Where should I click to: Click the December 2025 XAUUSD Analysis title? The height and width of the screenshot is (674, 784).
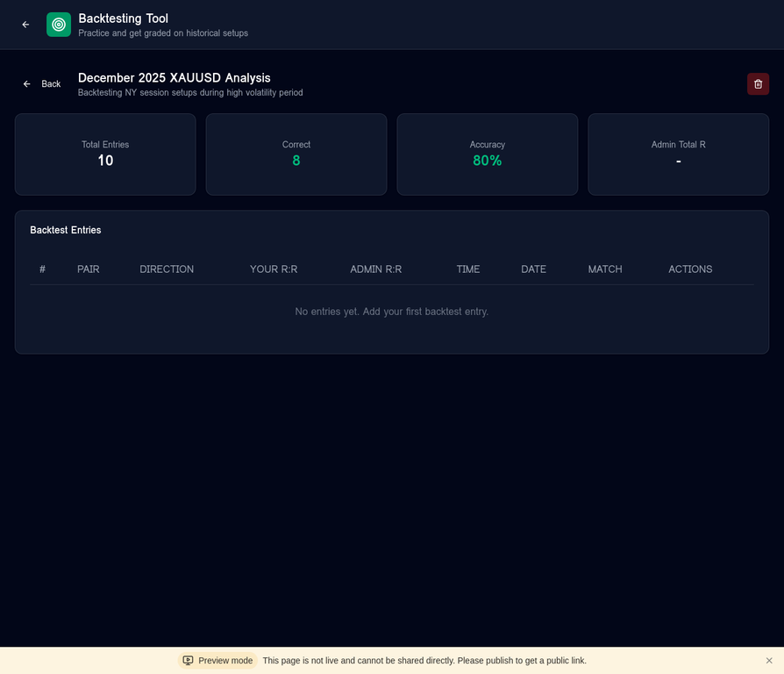(x=173, y=77)
